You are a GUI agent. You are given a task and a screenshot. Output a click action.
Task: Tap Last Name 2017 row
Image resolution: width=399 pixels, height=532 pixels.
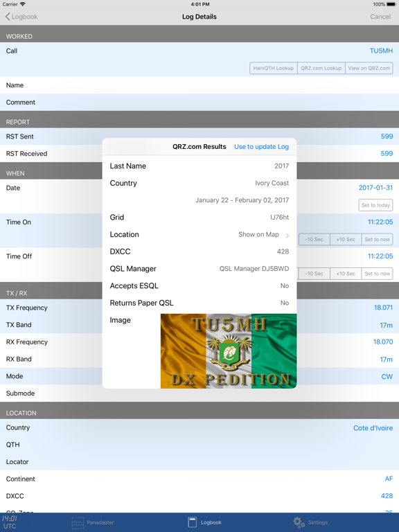point(199,166)
